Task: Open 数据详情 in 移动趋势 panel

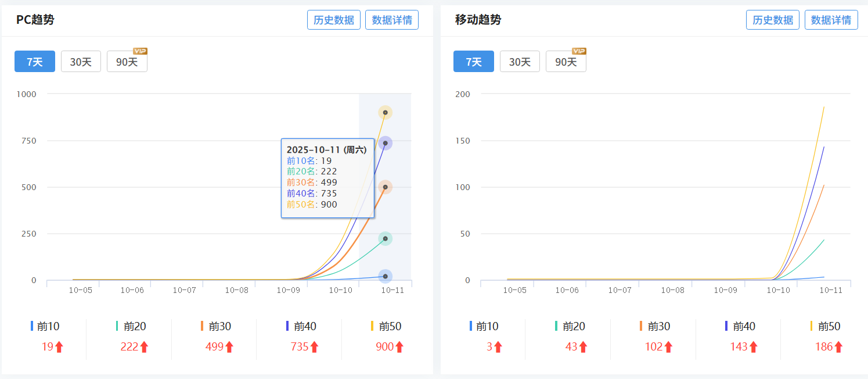Action: [831, 20]
